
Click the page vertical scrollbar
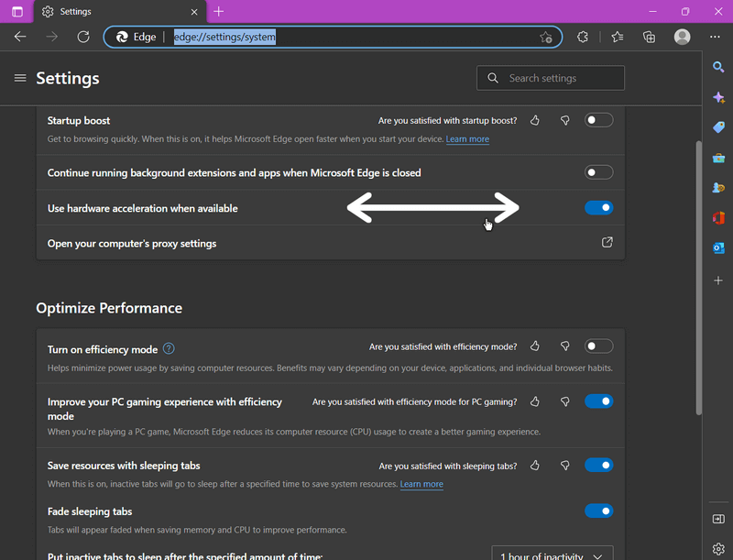coord(699,278)
